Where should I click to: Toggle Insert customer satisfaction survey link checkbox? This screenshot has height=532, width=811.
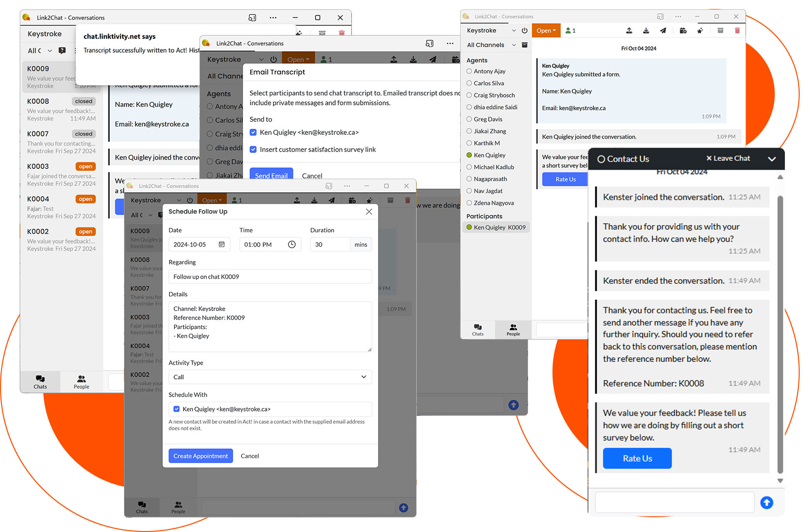pyautogui.click(x=253, y=150)
